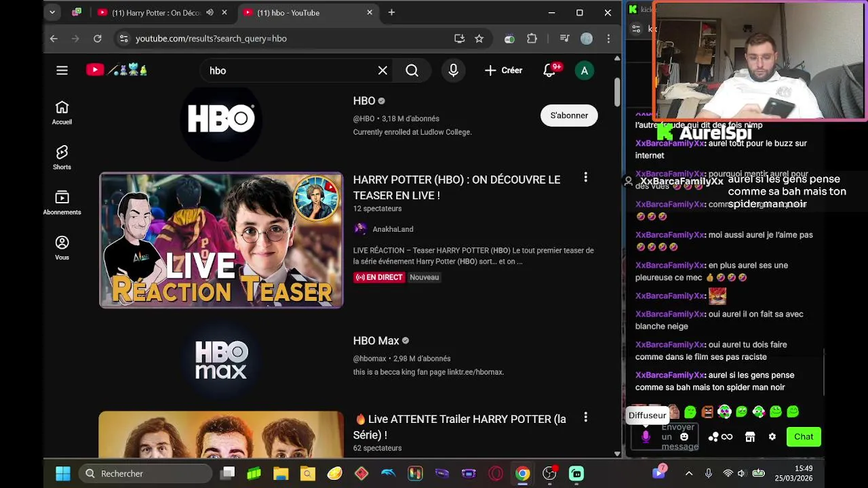Mute the Harry Potter tab audio
Viewport: 868px width, 488px height.
210,12
